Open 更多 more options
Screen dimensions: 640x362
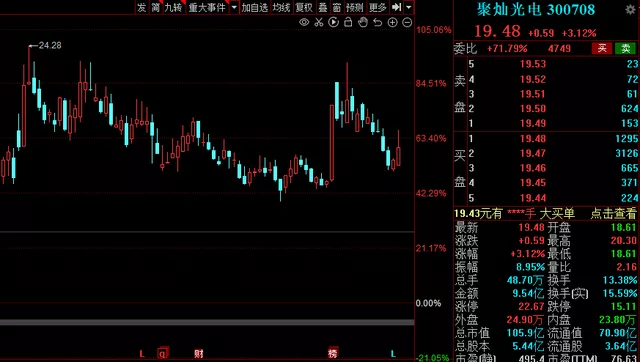point(377,7)
